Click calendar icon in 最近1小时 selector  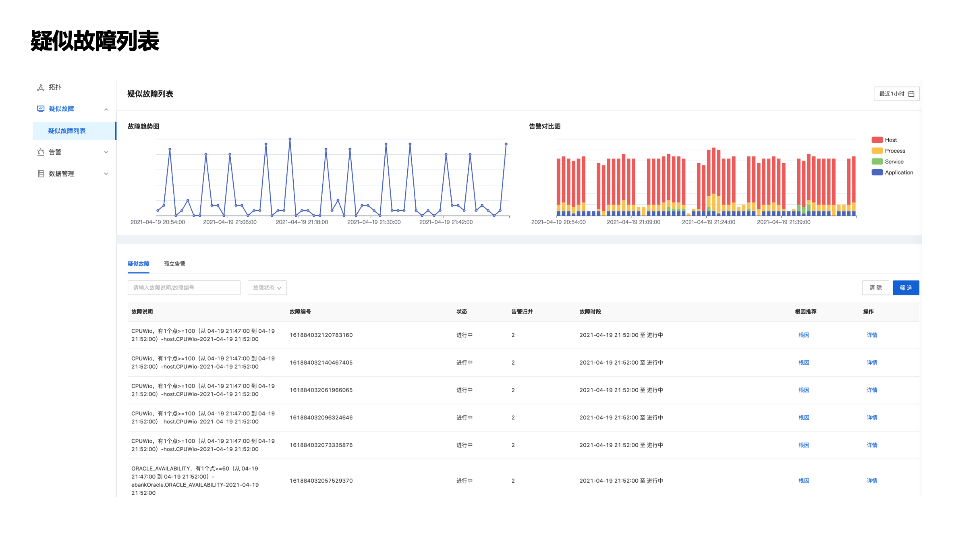[911, 94]
